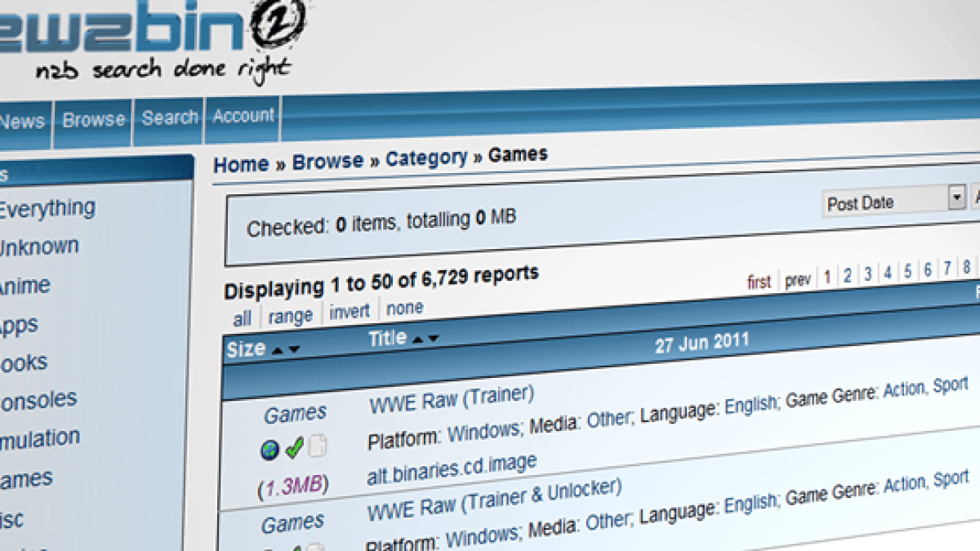Screen dimensions: 980x551
Task: Open the Post Date sort dropdown
Action: (x=894, y=200)
